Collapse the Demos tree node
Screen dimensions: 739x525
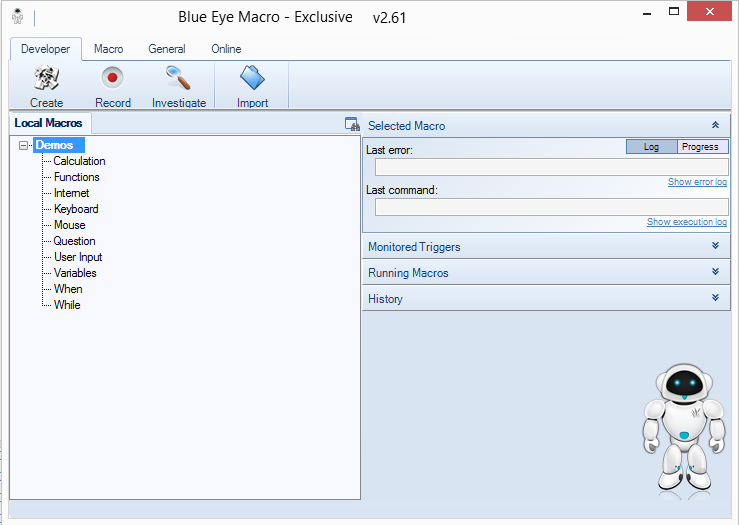[23, 145]
